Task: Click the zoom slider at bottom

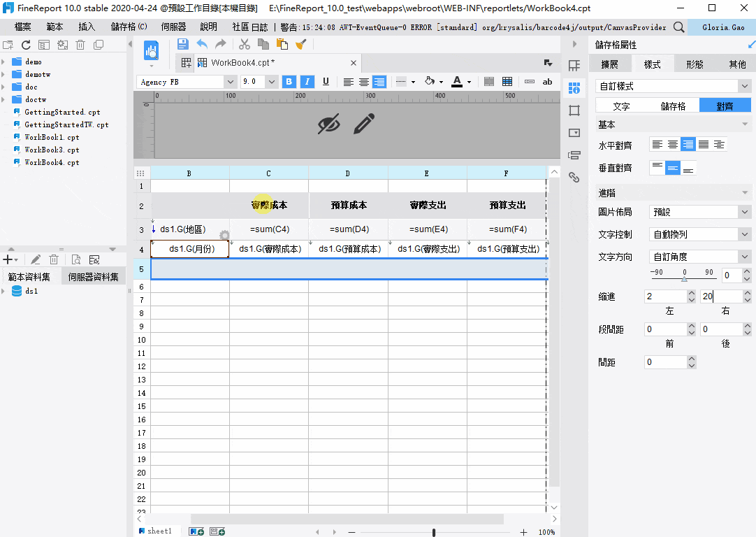Action: pos(434,532)
